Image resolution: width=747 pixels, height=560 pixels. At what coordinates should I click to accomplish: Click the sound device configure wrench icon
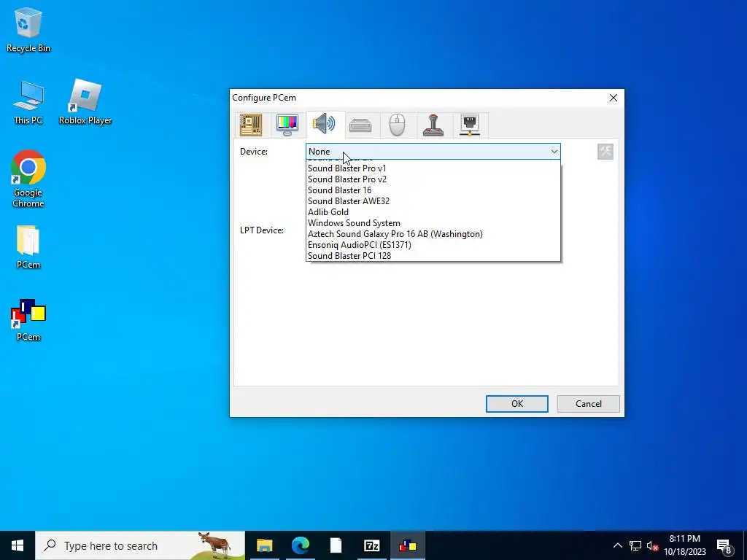pos(605,152)
